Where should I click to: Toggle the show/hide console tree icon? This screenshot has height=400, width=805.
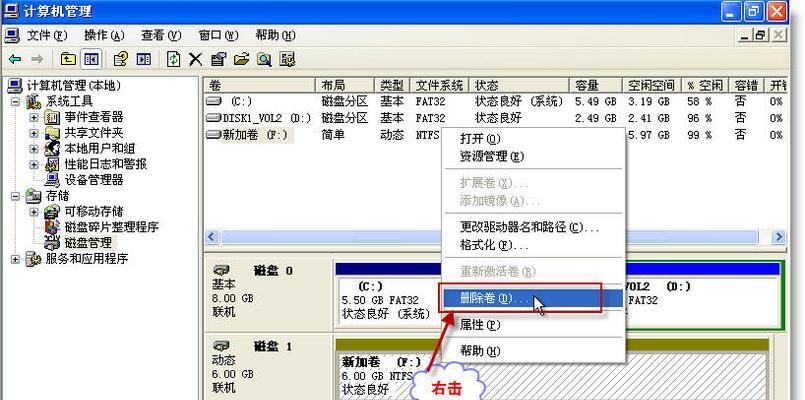(91, 59)
